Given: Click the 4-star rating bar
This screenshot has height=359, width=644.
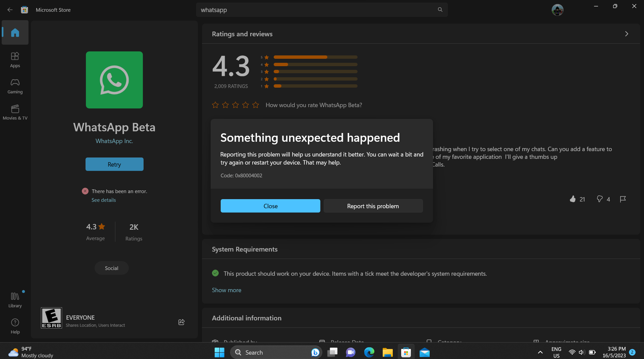Looking at the screenshot, I should coord(315,64).
